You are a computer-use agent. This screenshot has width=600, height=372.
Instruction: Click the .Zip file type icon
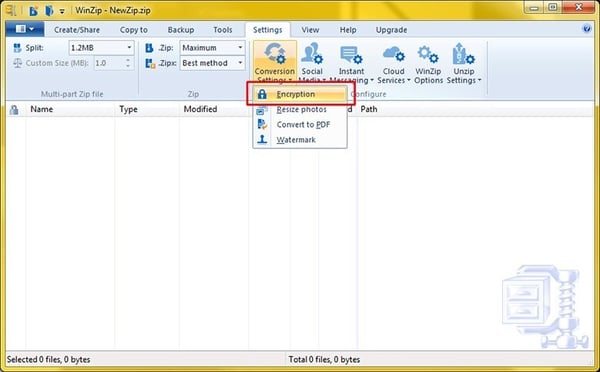149,48
